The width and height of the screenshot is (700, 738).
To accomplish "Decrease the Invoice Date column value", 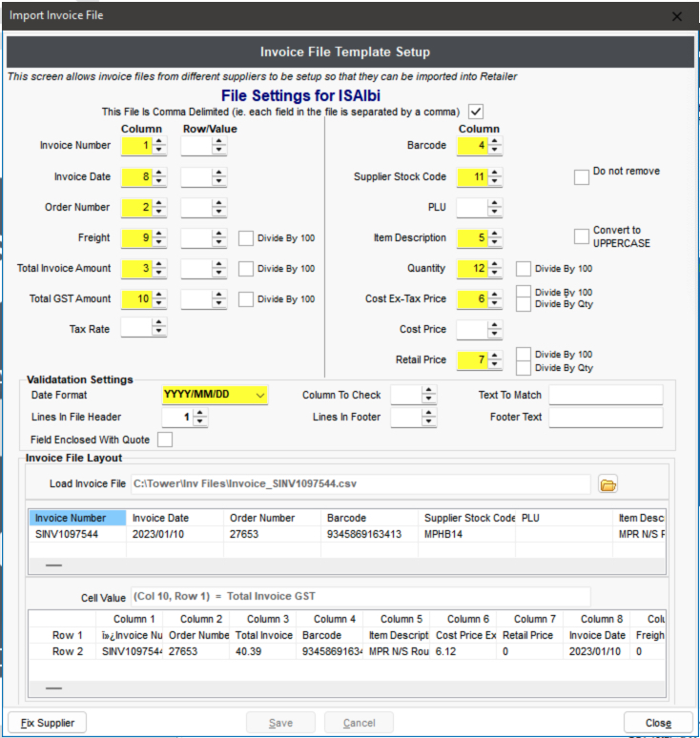I will click(159, 182).
